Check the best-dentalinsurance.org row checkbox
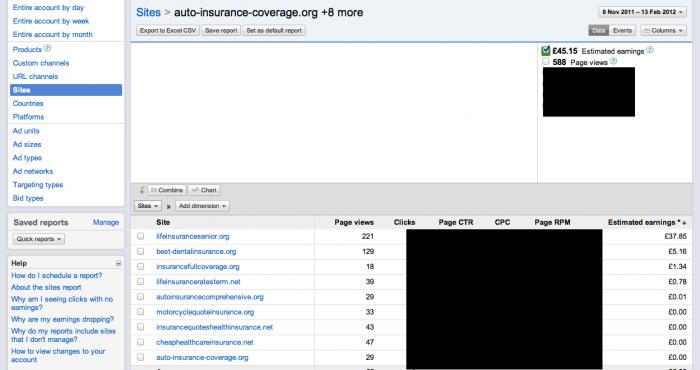Viewport: 700px width, 370px height. pyautogui.click(x=141, y=251)
